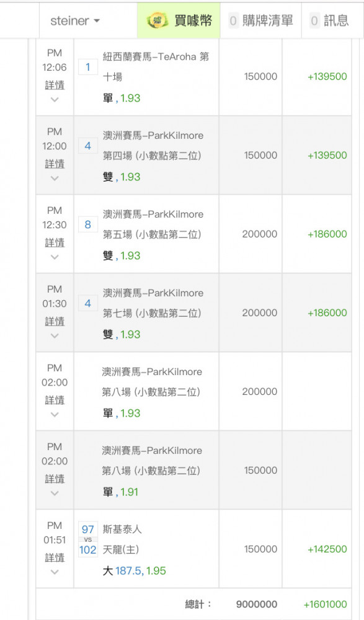
Task: Click the 大 187.5 odds text
Action: (134, 570)
